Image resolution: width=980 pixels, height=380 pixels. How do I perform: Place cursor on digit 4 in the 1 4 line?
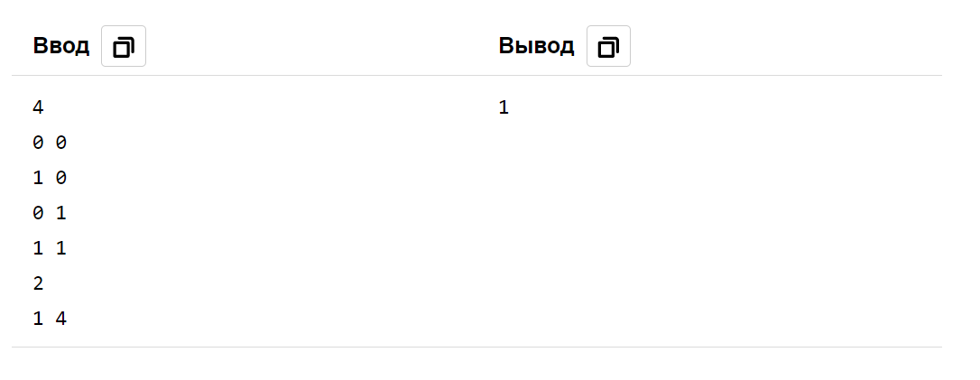click(x=60, y=319)
